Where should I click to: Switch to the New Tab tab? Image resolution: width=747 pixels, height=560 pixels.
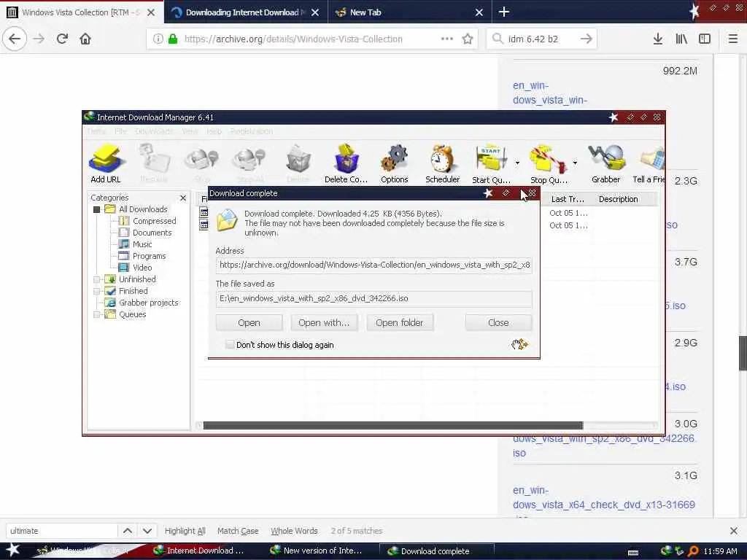[x=410, y=12]
